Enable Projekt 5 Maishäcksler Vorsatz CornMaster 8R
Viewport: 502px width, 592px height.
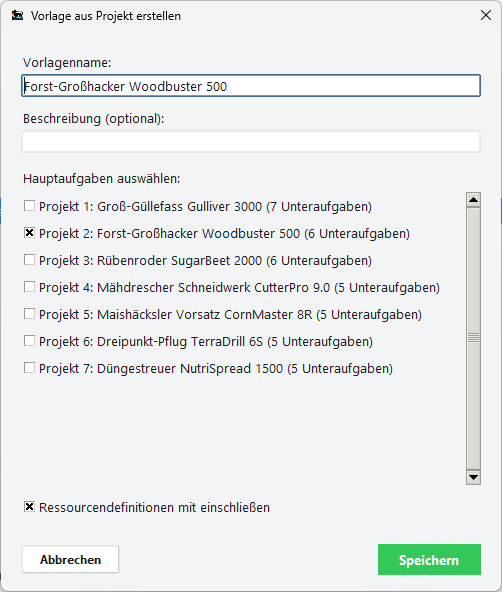[29, 314]
